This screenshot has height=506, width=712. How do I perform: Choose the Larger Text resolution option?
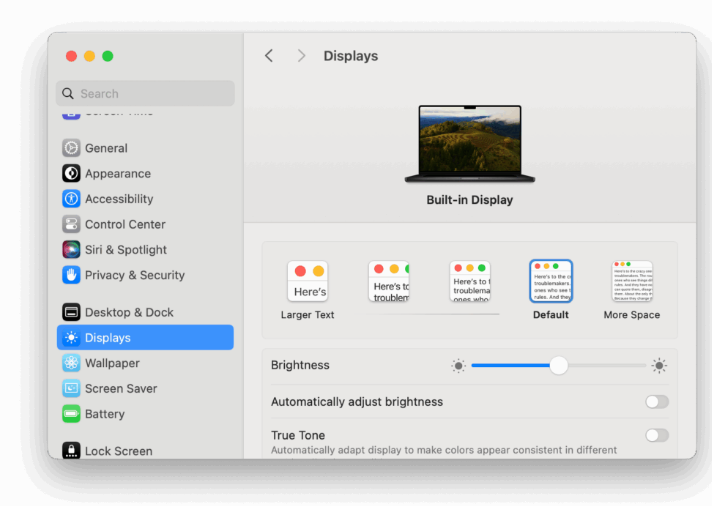(x=308, y=282)
